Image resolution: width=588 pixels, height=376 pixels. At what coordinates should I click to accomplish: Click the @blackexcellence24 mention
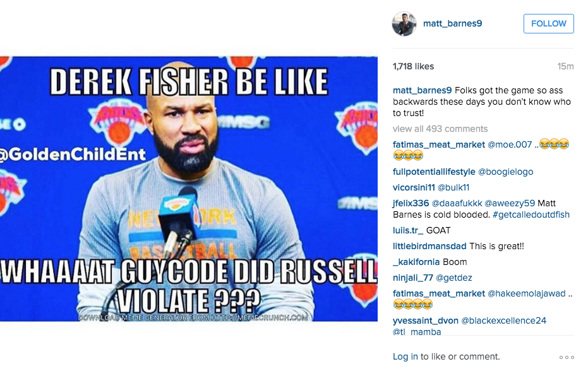(503, 321)
